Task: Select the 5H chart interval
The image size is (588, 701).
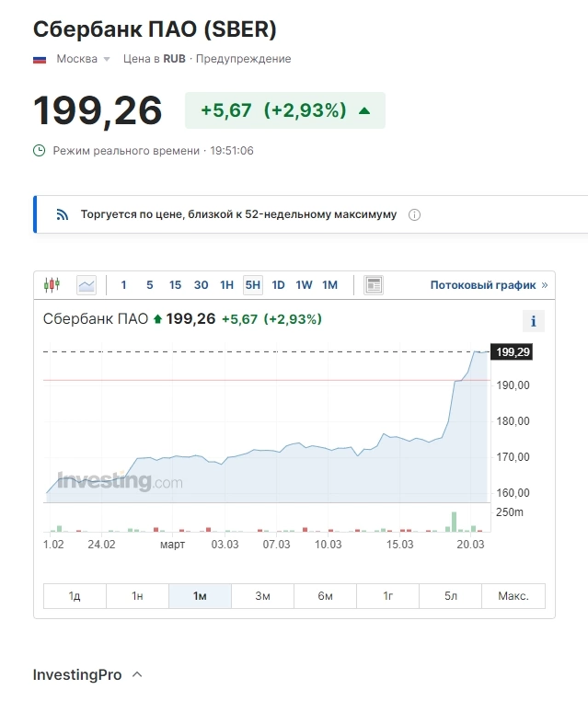Action: click(x=252, y=285)
